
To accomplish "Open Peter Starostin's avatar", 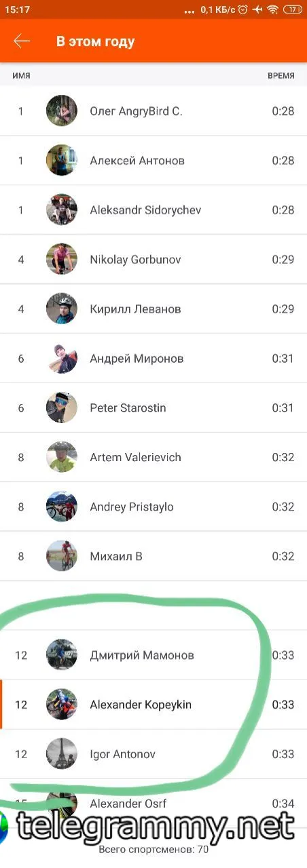I will point(62,408).
